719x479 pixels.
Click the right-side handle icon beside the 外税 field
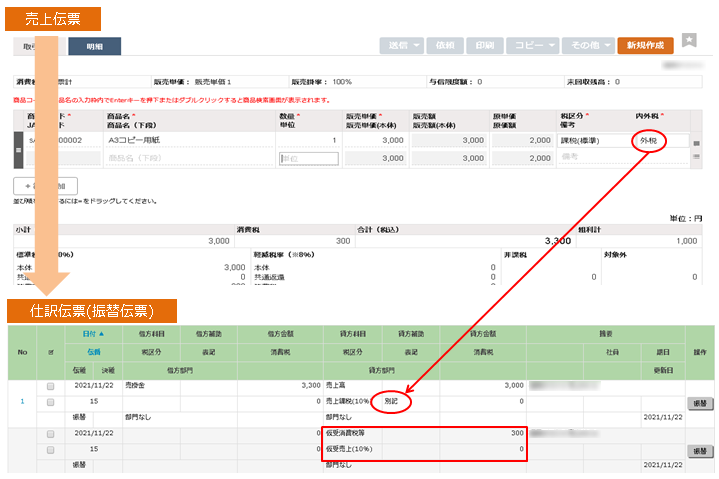tap(696, 143)
